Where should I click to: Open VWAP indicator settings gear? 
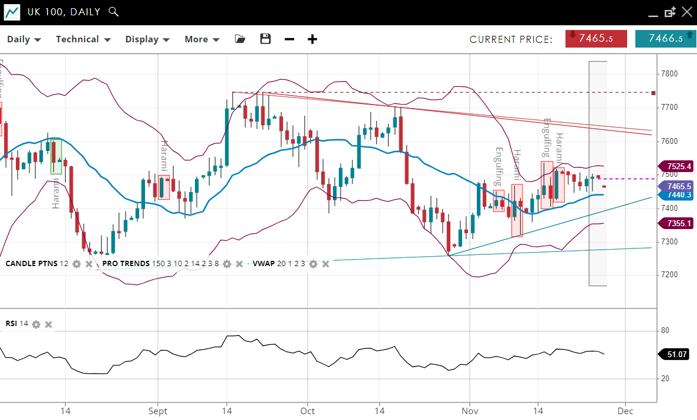(x=314, y=264)
